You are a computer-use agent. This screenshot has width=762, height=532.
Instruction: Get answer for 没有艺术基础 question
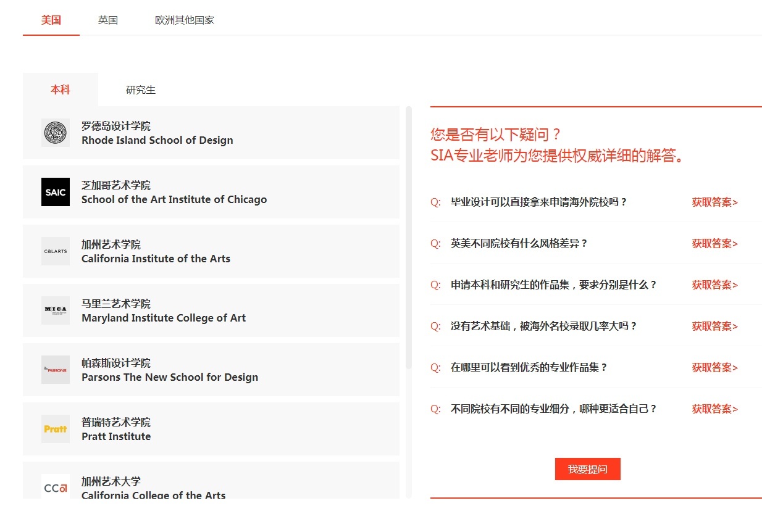click(x=714, y=326)
